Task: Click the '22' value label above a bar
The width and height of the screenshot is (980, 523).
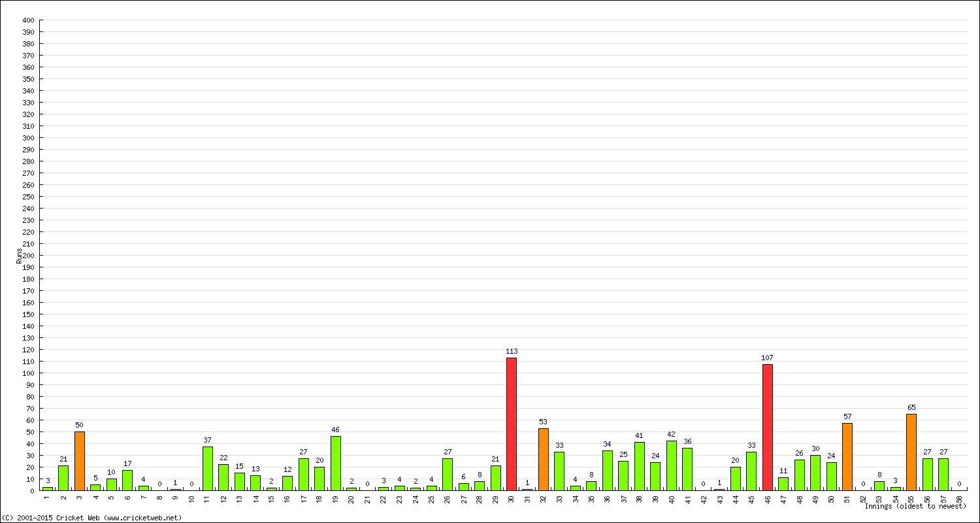Action: (223, 458)
